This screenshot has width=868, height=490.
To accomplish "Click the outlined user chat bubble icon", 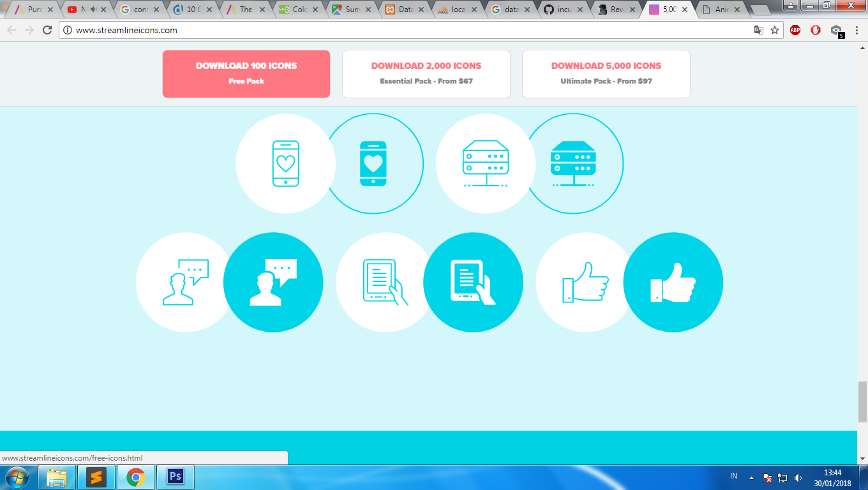I will (x=186, y=282).
